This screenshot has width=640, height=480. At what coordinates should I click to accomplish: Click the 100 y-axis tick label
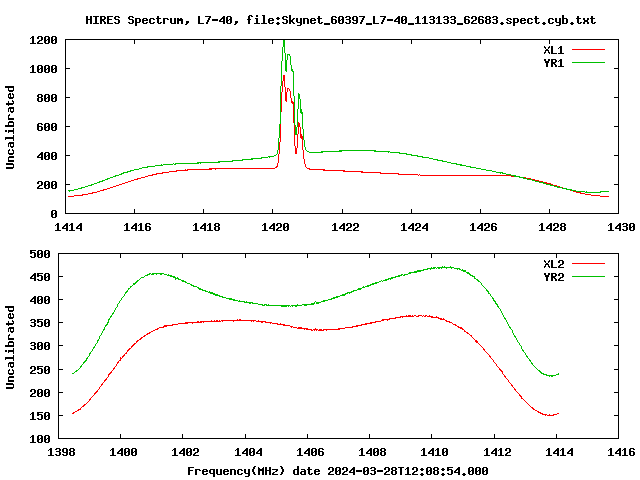pos(40,439)
